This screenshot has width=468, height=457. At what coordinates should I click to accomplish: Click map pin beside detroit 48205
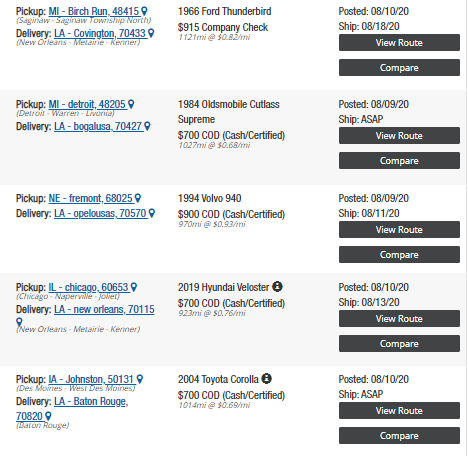pos(131,104)
